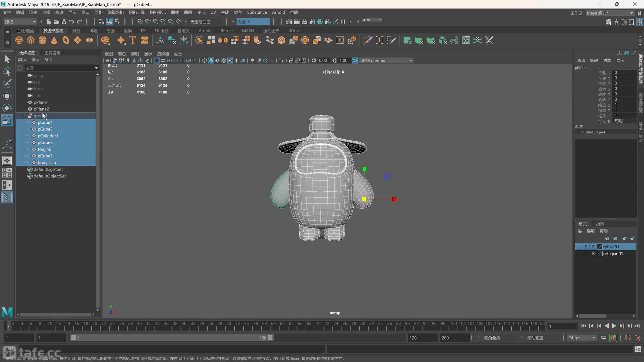Open outliner search filter dropdown arrow
This screenshot has height=362, width=644.
[x=96, y=68]
